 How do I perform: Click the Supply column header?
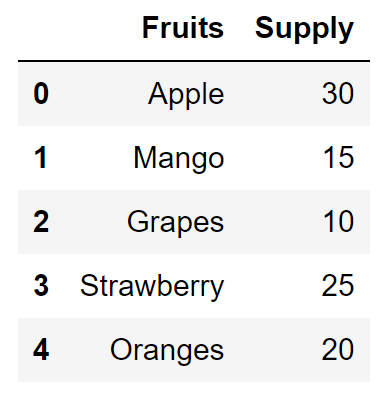(304, 30)
